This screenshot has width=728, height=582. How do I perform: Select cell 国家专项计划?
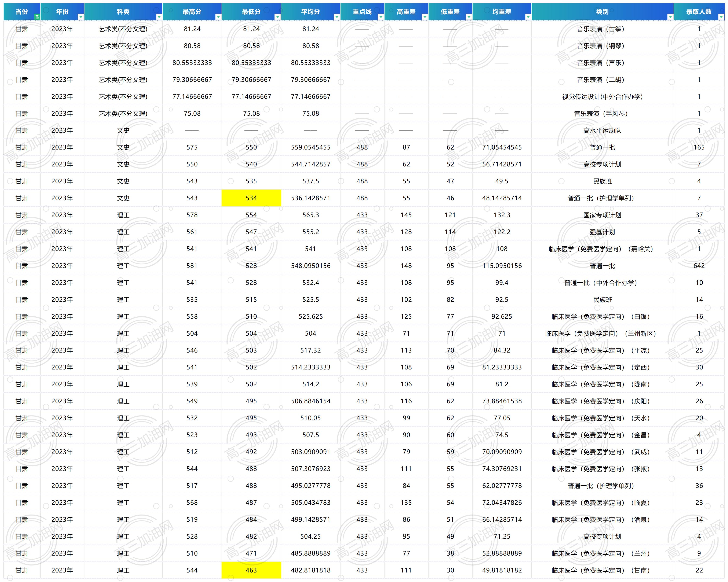(602, 215)
